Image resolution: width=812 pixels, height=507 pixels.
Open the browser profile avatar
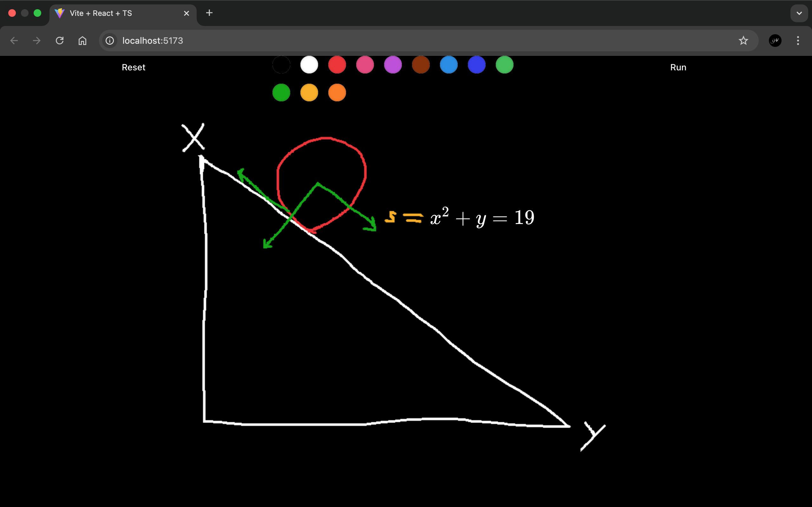tap(775, 40)
